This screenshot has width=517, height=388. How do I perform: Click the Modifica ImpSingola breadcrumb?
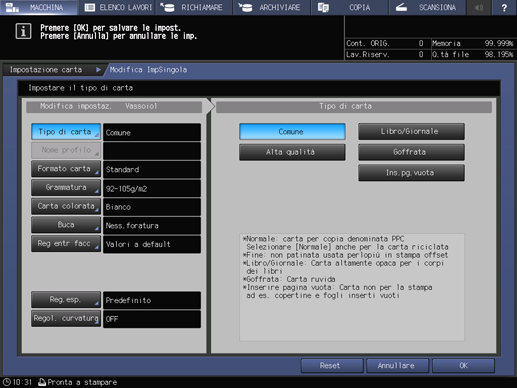pyautogui.click(x=148, y=70)
